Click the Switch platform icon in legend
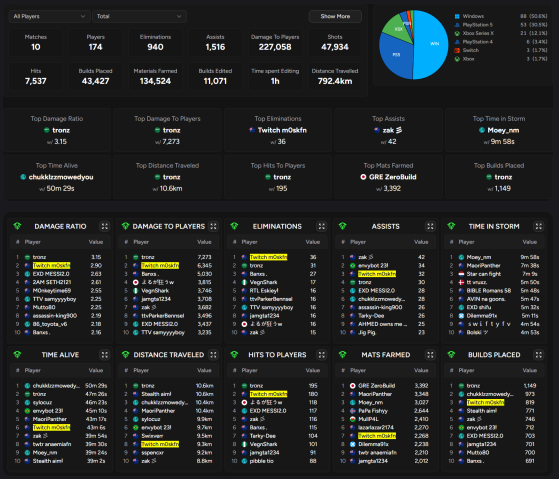The width and height of the screenshot is (559, 479). click(x=457, y=50)
